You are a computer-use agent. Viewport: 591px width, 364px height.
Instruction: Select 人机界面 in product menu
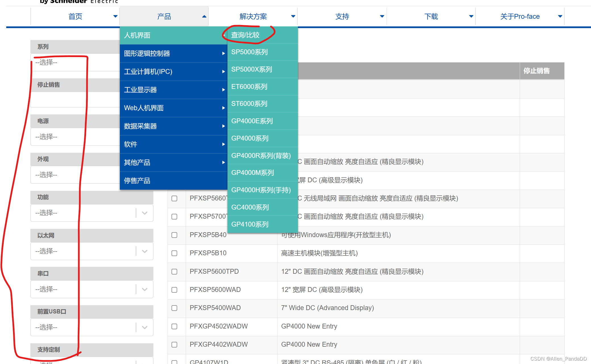point(174,35)
